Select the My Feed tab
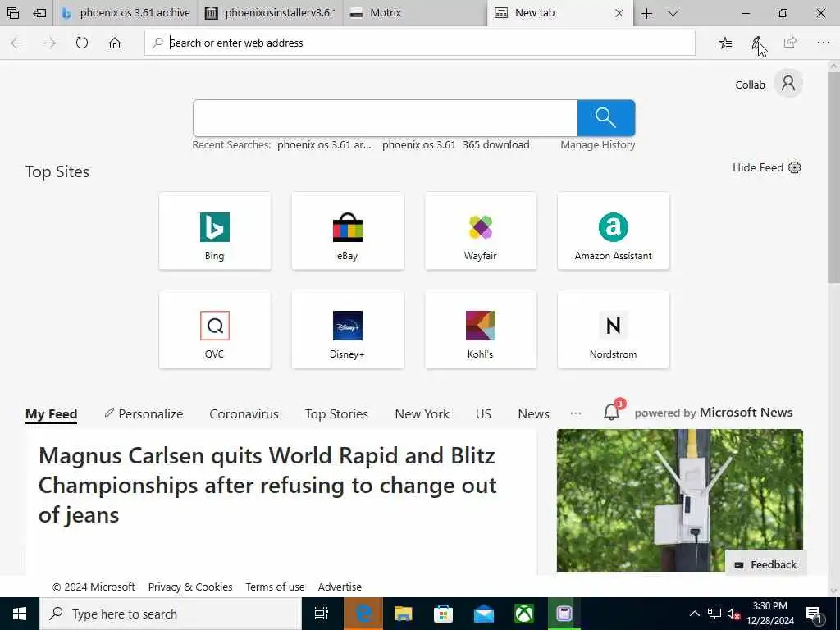The width and height of the screenshot is (840, 630). (52, 414)
